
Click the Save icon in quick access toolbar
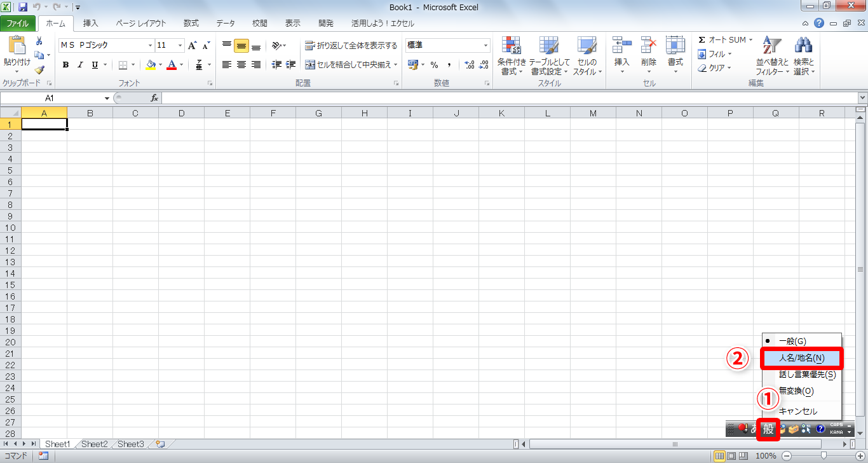coord(23,7)
